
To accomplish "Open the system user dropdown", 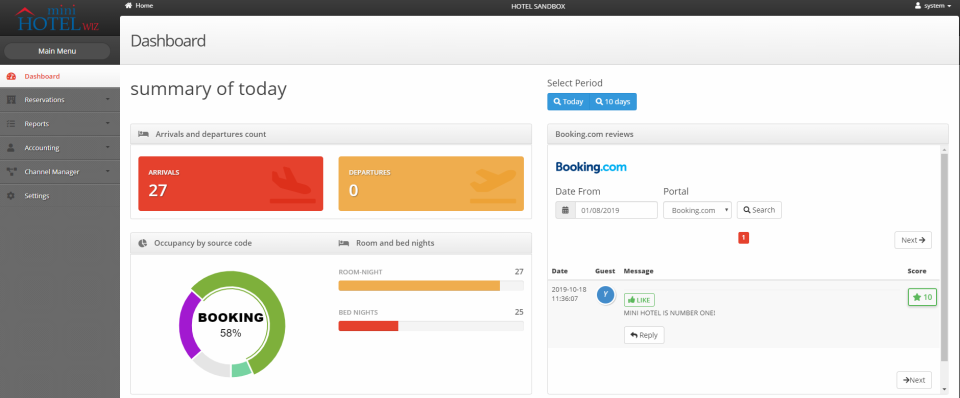I will (x=934, y=6).
